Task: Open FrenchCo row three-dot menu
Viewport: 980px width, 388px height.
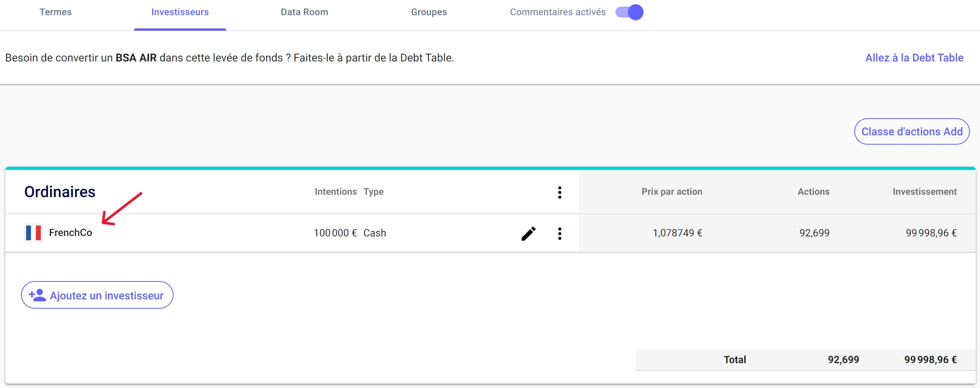Action: coord(559,234)
